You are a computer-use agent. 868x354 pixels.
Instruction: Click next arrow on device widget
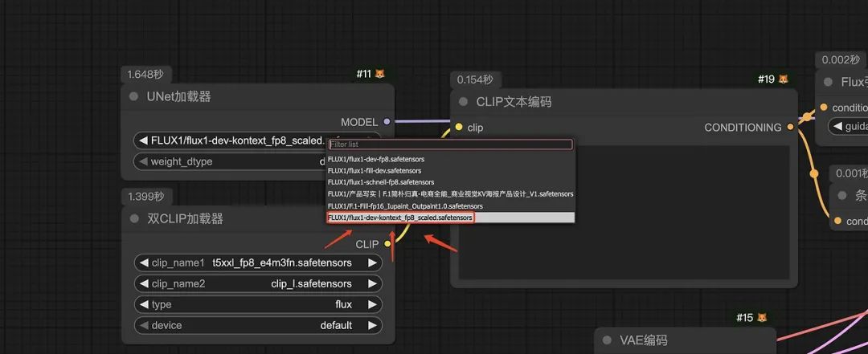pyautogui.click(x=373, y=325)
